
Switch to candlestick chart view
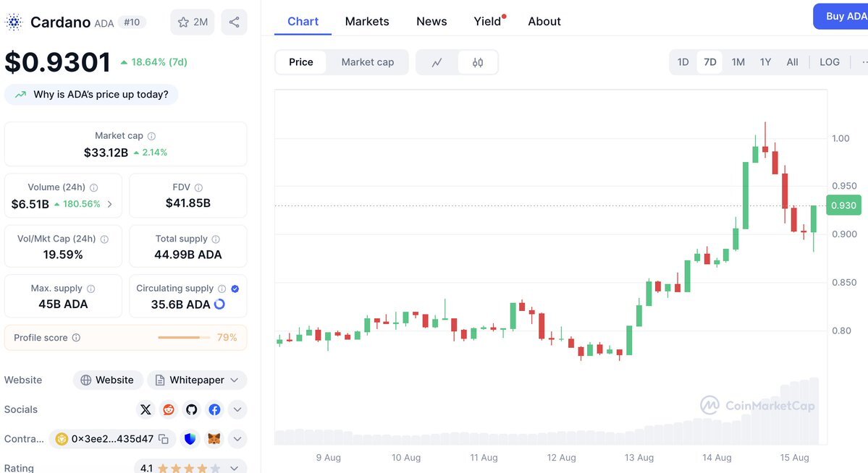click(x=478, y=62)
